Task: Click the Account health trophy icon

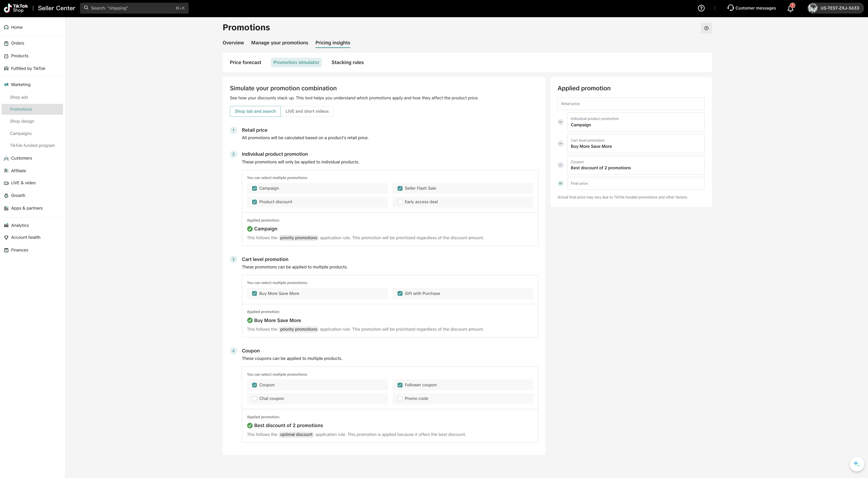Action: [x=6, y=238]
